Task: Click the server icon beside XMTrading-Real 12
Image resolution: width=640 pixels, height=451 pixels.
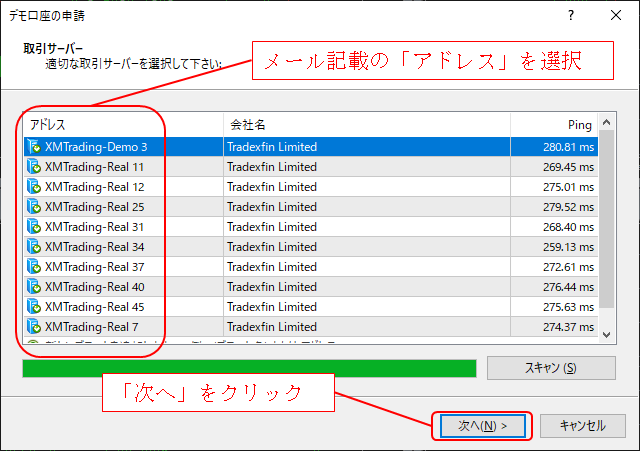Action: [33, 187]
